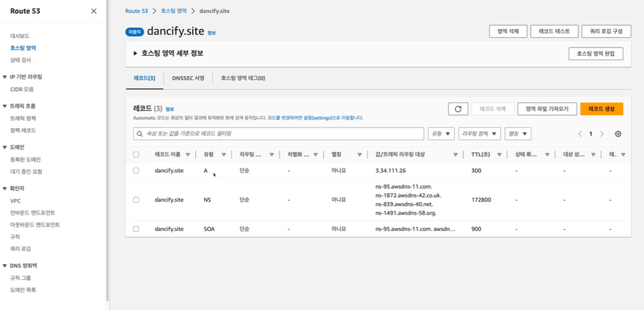Image resolution: width=644 pixels, height=310 pixels.
Task: Focus the record filter search field
Action: (279, 134)
